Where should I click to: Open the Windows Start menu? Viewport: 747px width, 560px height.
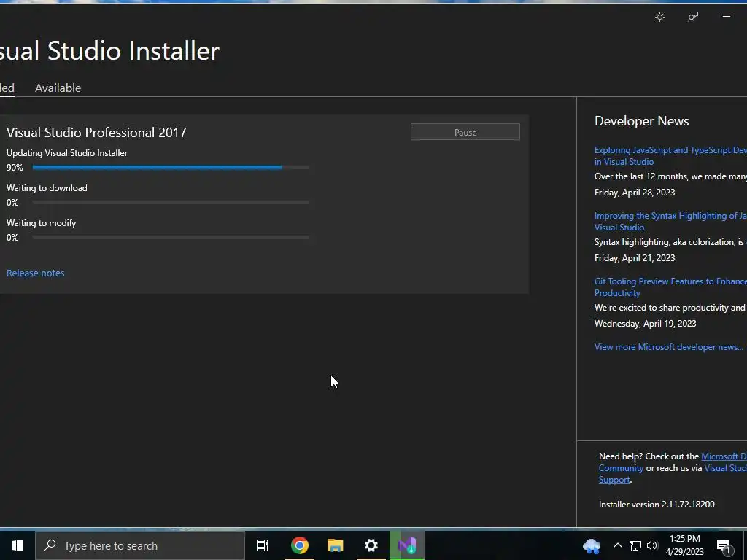pos(18,545)
